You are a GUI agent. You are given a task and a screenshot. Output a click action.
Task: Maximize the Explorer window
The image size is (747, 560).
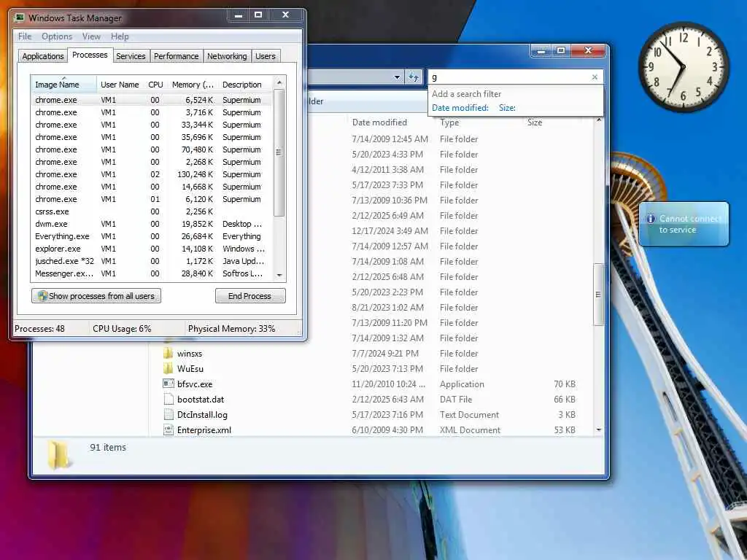coord(561,50)
